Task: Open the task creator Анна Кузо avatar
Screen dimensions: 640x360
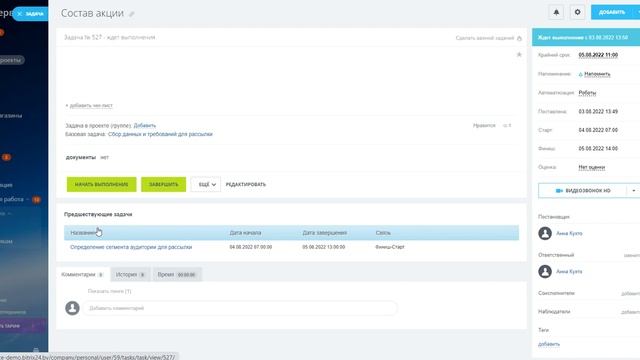Action: [x=545, y=233]
